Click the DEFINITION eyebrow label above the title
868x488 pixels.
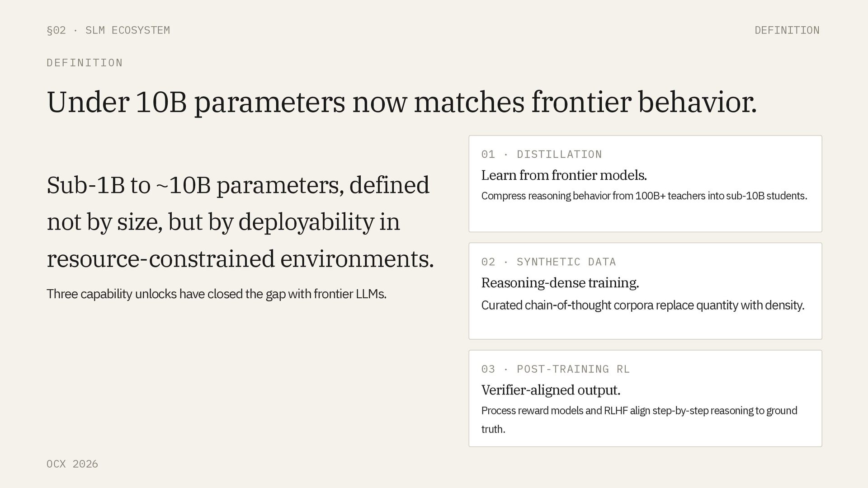click(x=85, y=63)
